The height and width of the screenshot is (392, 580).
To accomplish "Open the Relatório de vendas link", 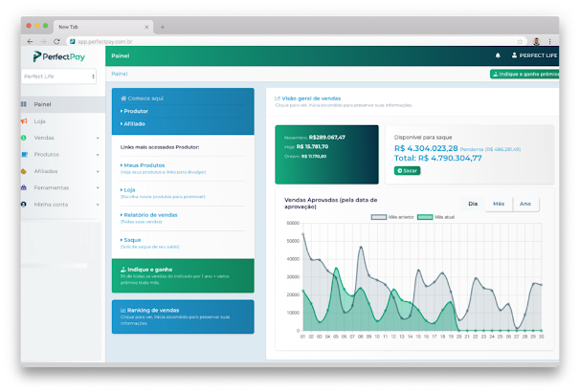I will [150, 215].
